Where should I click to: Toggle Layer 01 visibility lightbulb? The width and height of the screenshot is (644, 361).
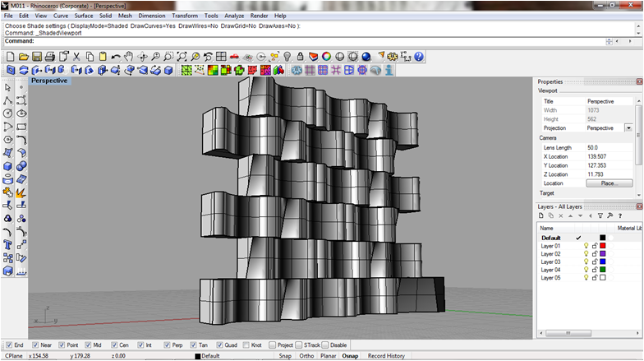586,246
